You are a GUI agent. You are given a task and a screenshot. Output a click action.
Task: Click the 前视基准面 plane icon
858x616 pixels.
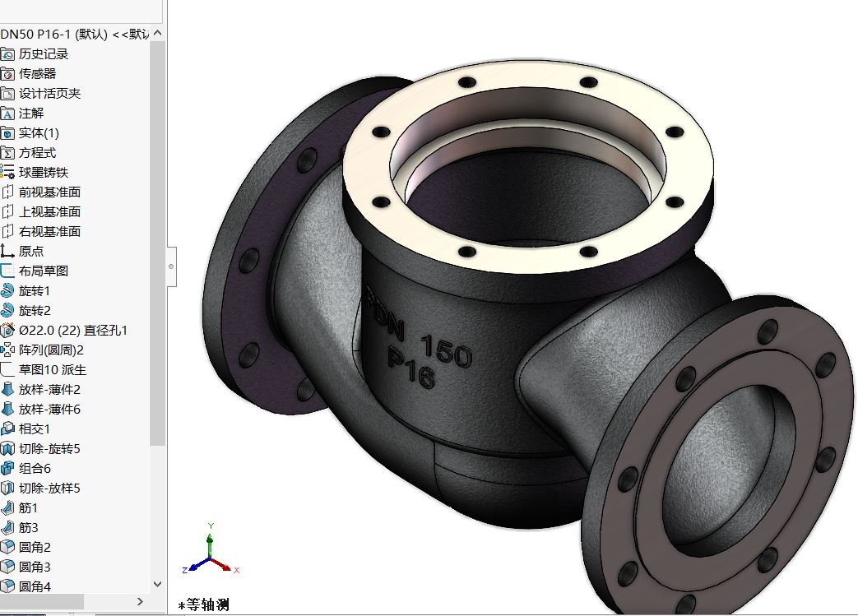(7, 192)
